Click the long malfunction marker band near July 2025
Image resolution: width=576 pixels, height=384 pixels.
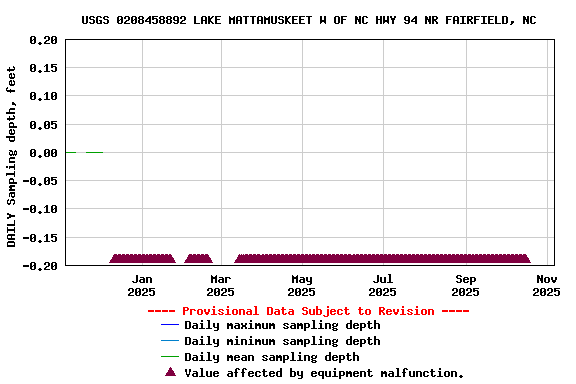382,259
